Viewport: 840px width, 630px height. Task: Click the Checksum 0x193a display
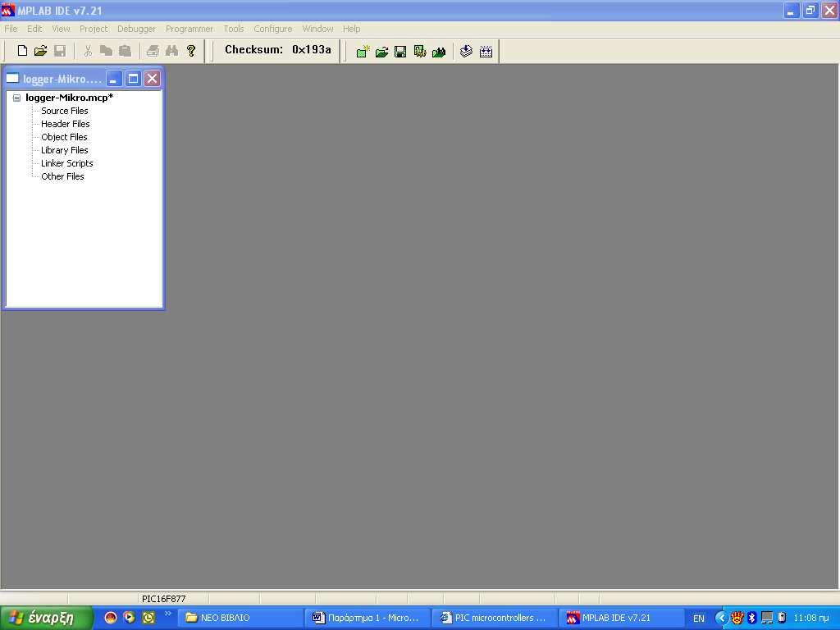click(x=277, y=50)
